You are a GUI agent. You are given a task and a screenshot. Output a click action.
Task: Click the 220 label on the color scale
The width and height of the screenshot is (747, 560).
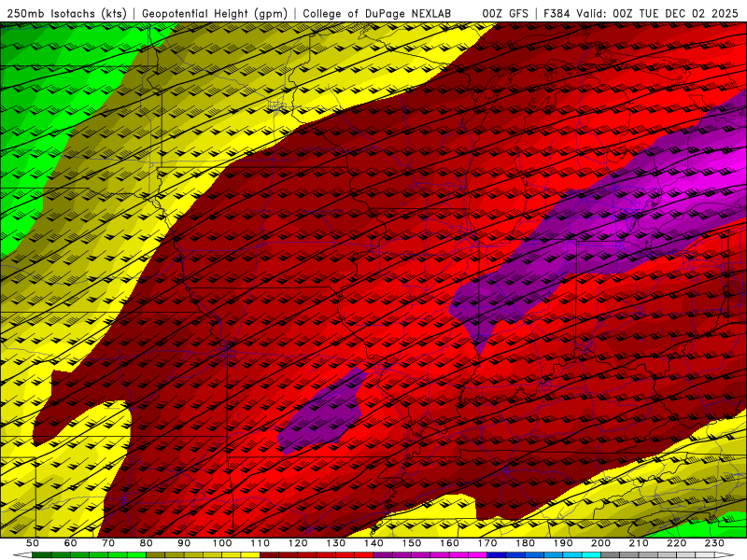[676, 543]
